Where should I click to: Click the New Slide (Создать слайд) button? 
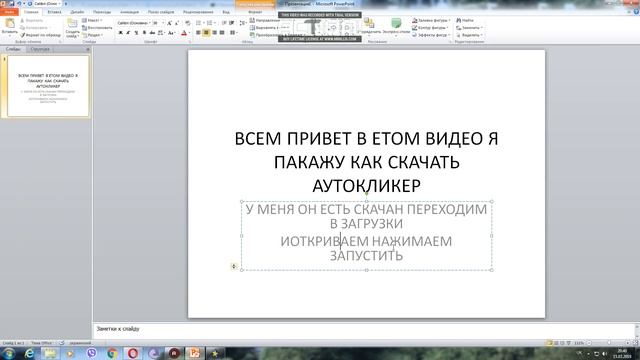[72, 28]
